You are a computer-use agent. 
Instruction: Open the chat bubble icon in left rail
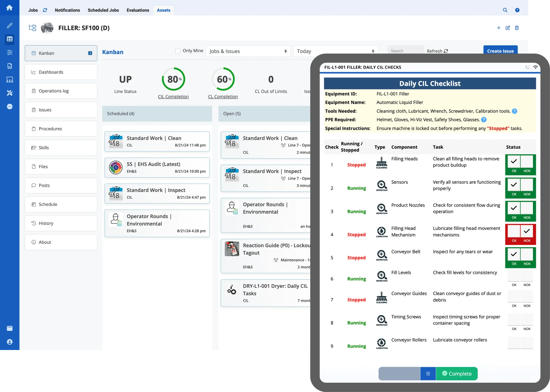coord(9,106)
